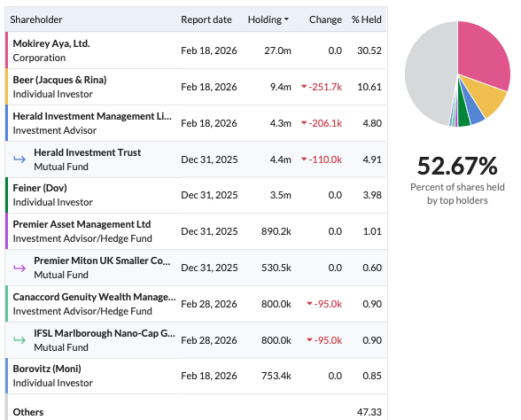Screen dimensions: 521x420
Task: Click Feiner report date Dec 31, 2025
Action: pos(209,195)
